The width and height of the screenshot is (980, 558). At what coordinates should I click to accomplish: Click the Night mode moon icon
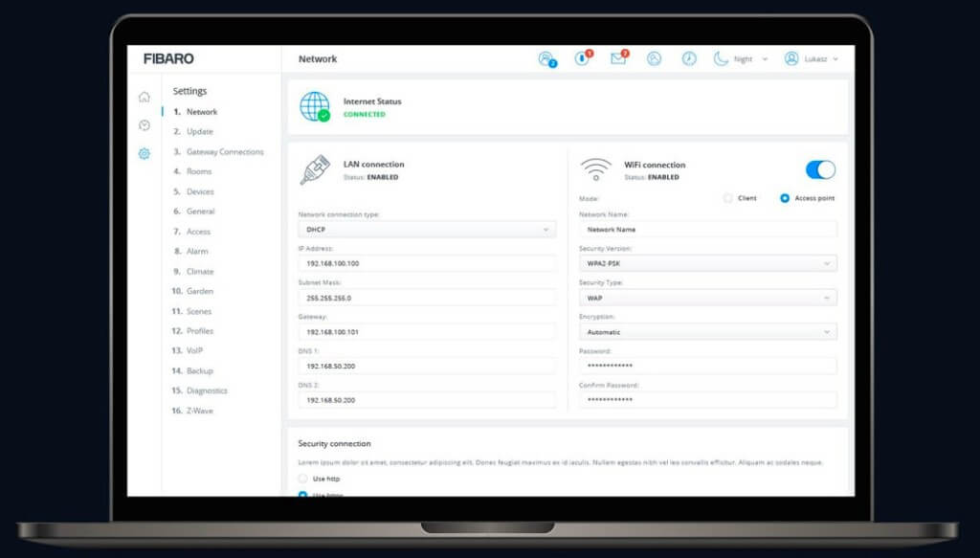tap(721, 58)
